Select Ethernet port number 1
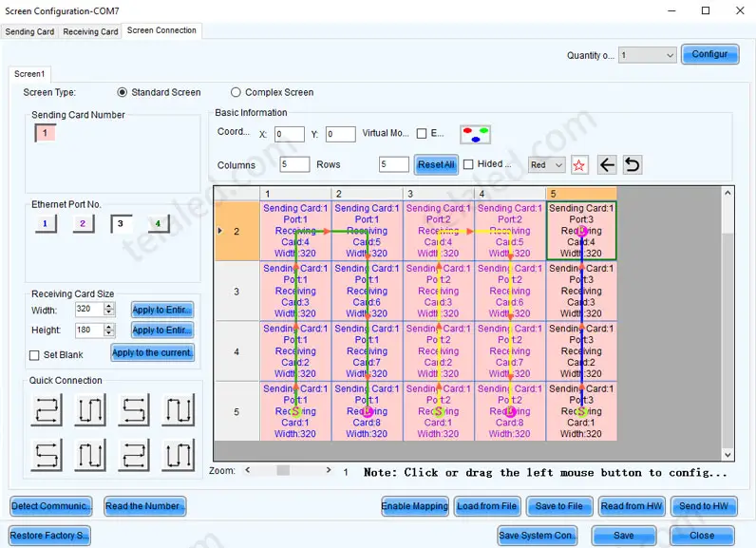The image size is (756, 548). [46, 223]
